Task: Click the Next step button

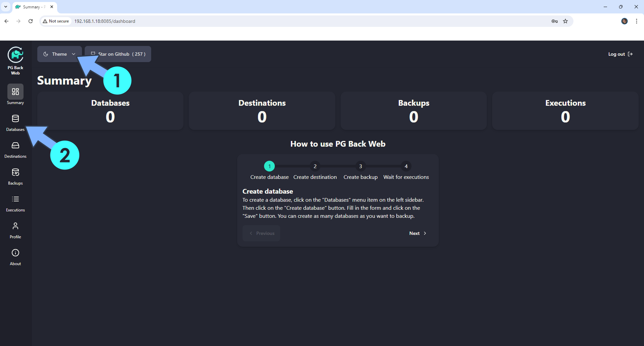Action: [418, 233]
